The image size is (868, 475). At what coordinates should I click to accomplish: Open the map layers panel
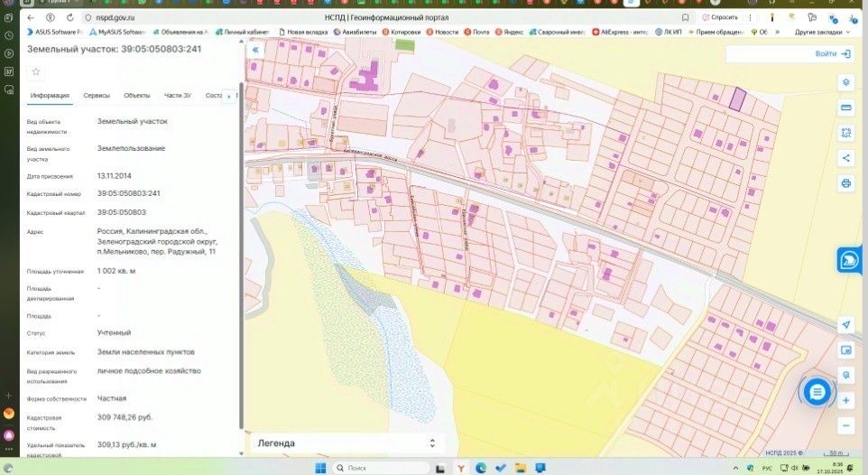pos(846,82)
